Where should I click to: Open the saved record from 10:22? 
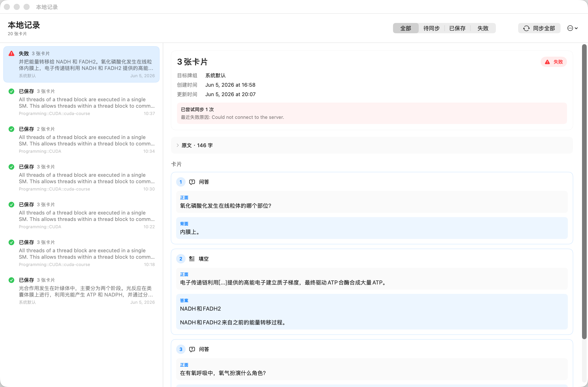tap(81, 215)
